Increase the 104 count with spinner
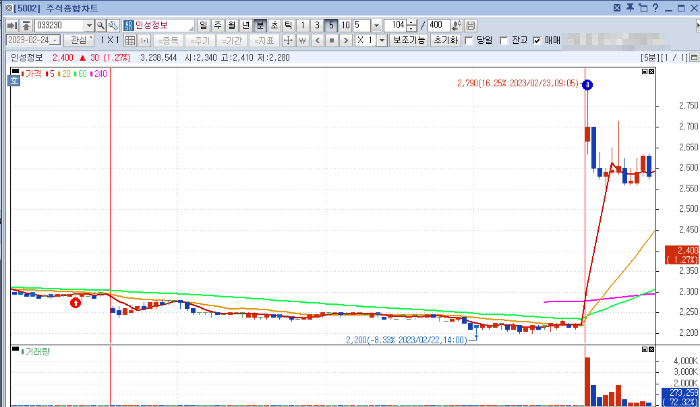 [412, 23]
